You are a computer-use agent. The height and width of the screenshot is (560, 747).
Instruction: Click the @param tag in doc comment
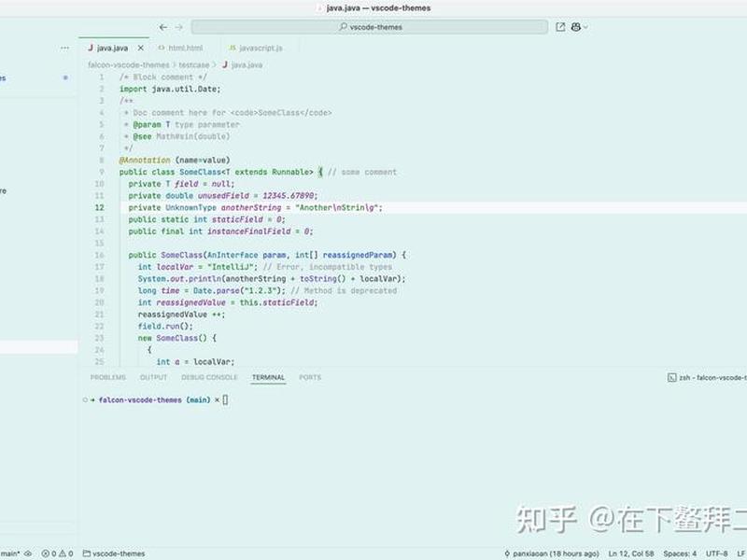(147, 125)
